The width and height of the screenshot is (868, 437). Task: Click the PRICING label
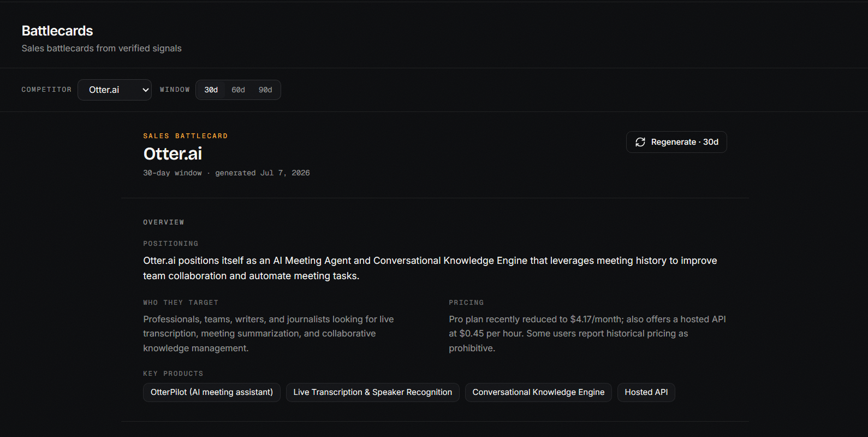coord(466,303)
